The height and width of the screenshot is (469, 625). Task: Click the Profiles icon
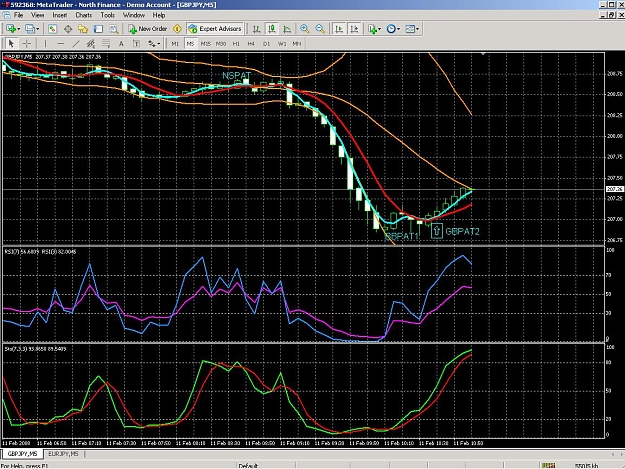(x=30, y=29)
